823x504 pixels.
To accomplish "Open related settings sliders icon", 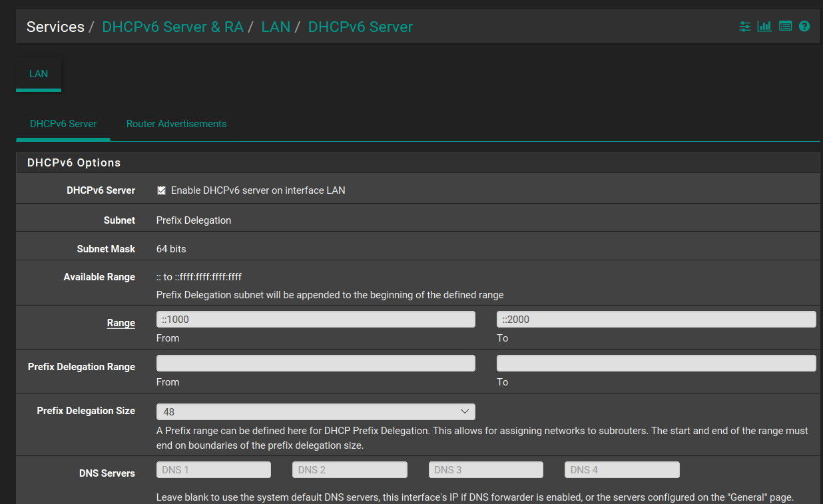I will 744,27.
